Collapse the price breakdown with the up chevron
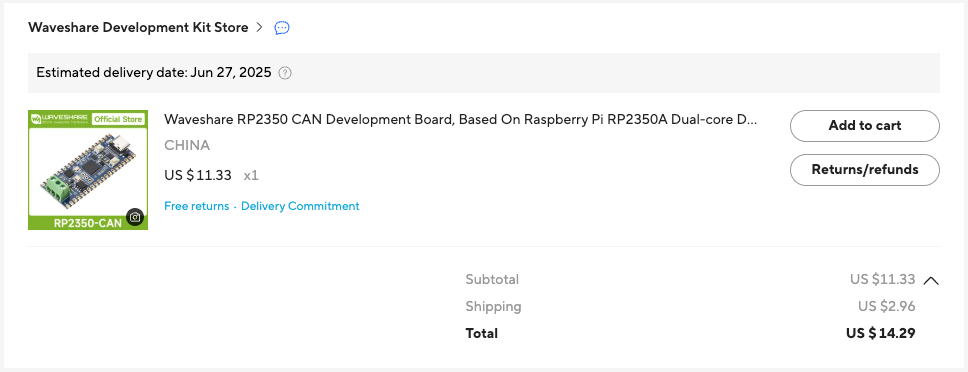The width and height of the screenshot is (968, 372). [x=931, y=280]
